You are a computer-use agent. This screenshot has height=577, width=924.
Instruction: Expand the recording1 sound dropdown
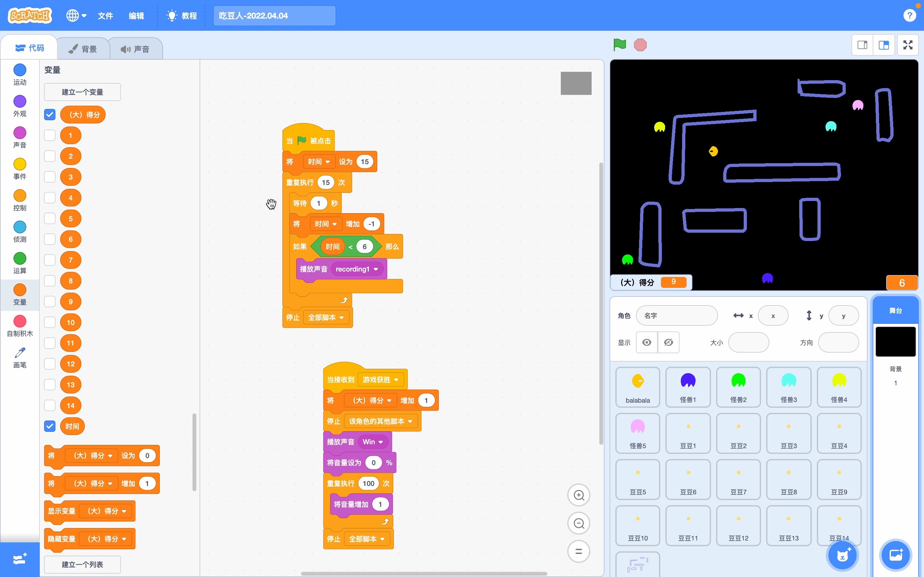[x=376, y=269]
